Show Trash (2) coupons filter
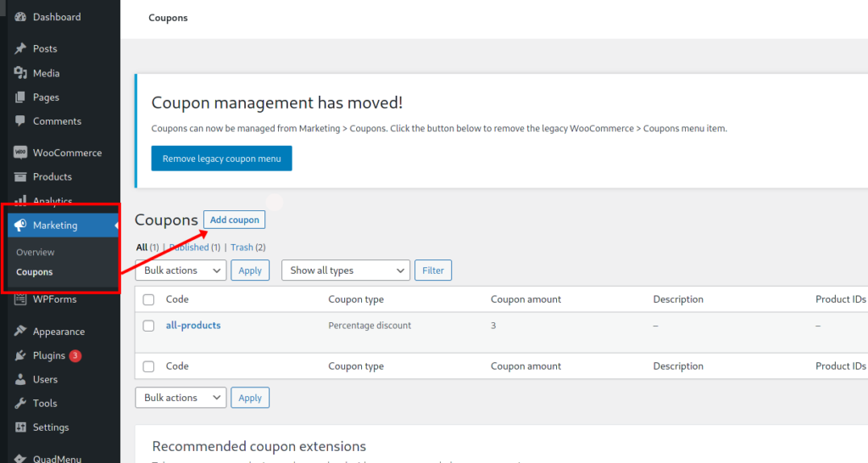Screen dimensions: 868x463 [x=248, y=247]
